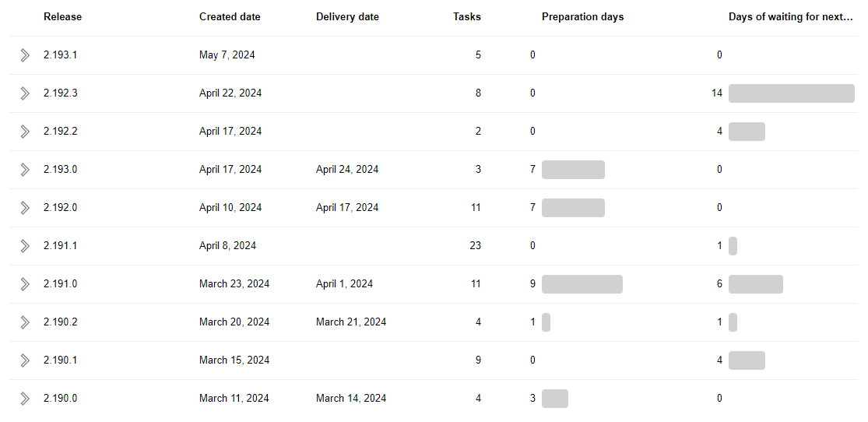Image resolution: width=868 pixels, height=422 pixels.
Task: Expand release 2.191.0 details
Action: coord(25,284)
